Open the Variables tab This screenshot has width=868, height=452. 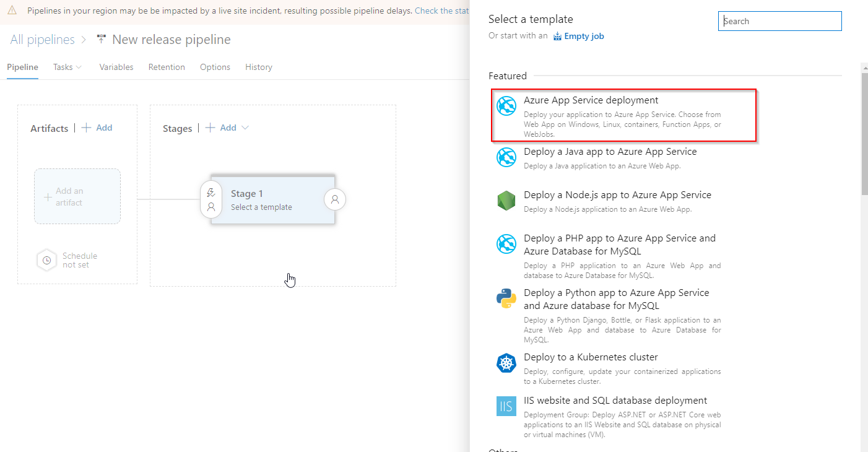click(x=116, y=67)
